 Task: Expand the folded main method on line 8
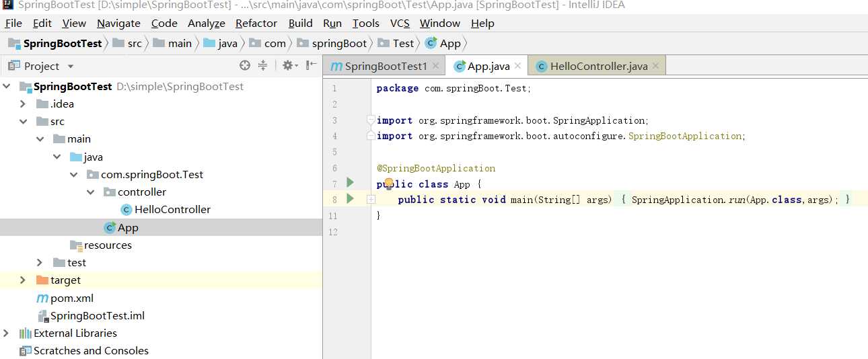[x=371, y=199]
